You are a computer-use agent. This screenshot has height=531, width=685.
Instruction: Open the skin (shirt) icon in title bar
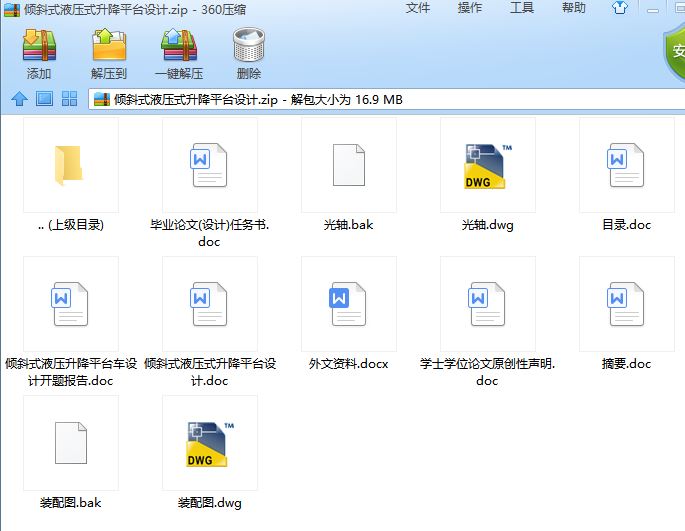tap(619, 7)
